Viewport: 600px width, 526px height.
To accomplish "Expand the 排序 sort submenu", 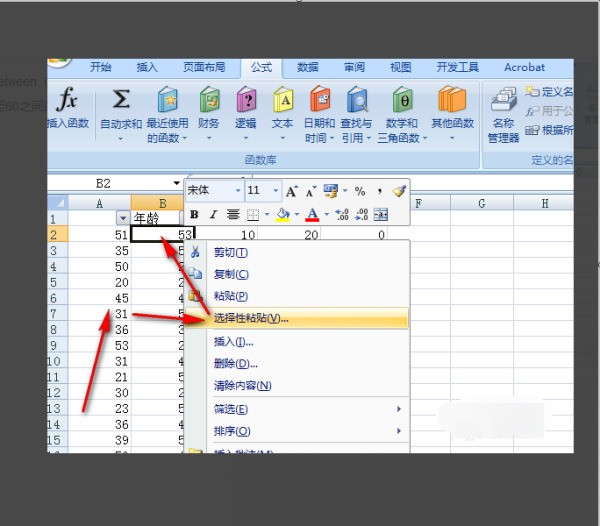I will click(399, 431).
